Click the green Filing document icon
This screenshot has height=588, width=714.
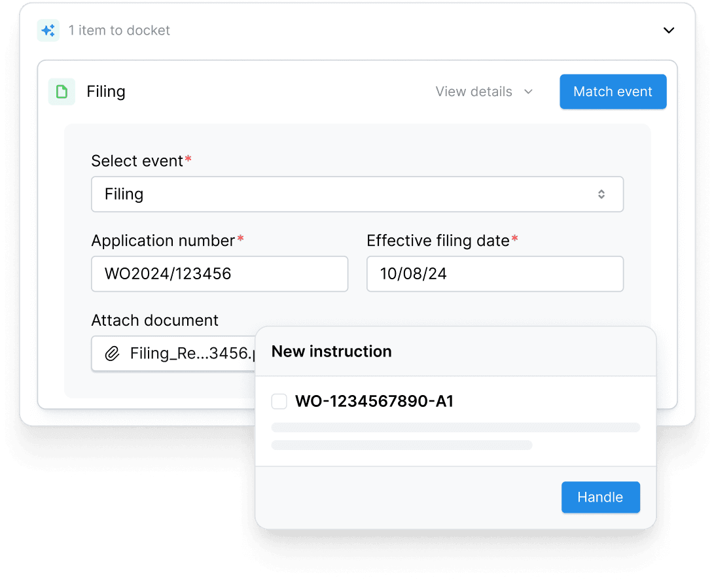pos(62,92)
